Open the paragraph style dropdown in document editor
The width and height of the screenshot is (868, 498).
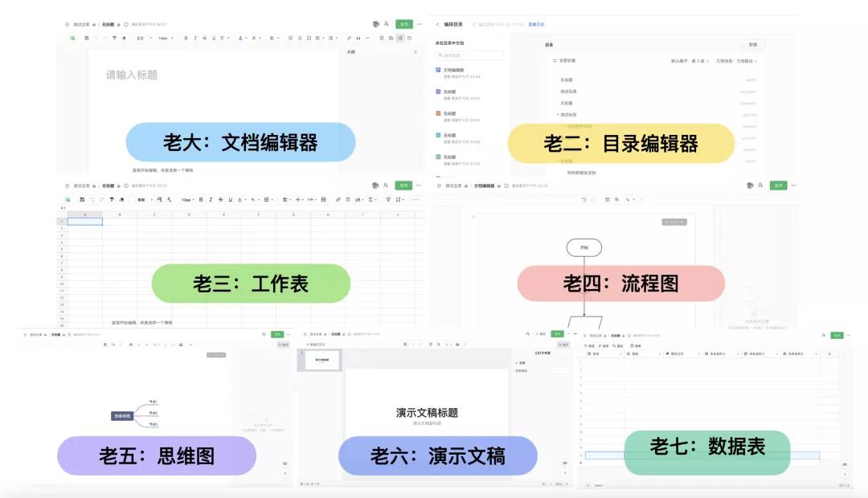(x=144, y=39)
